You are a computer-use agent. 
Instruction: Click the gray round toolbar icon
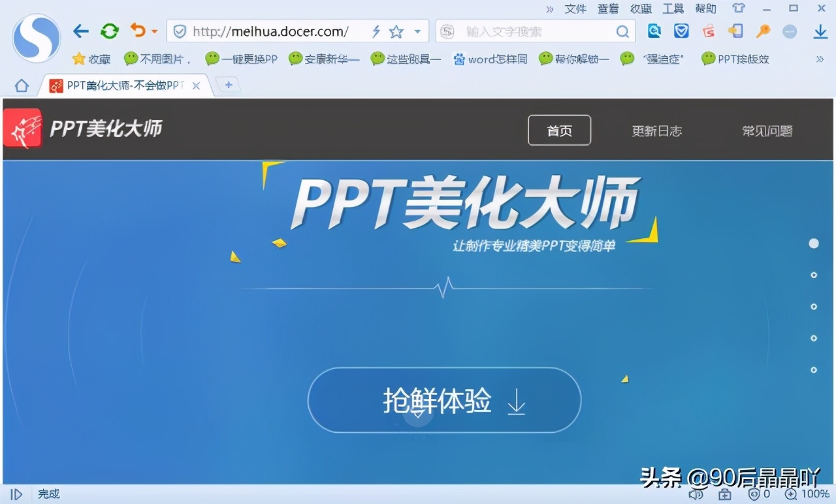(790, 31)
